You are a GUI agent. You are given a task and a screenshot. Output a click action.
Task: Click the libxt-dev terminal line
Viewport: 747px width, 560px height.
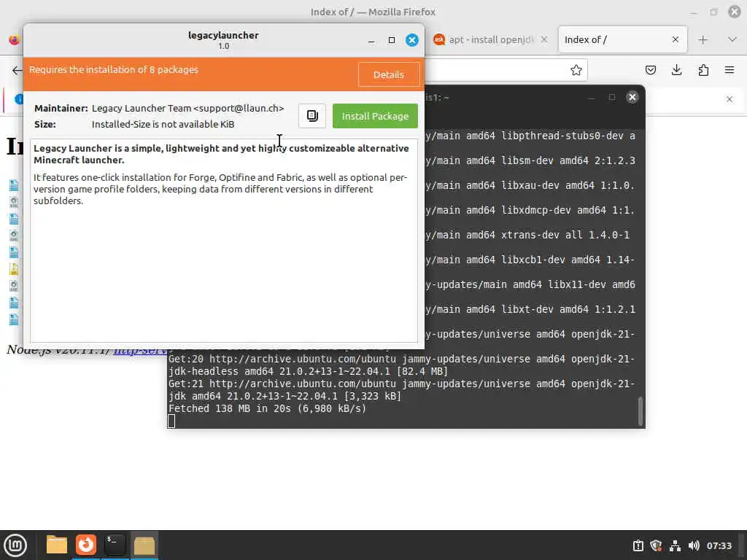(x=530, y=309)
